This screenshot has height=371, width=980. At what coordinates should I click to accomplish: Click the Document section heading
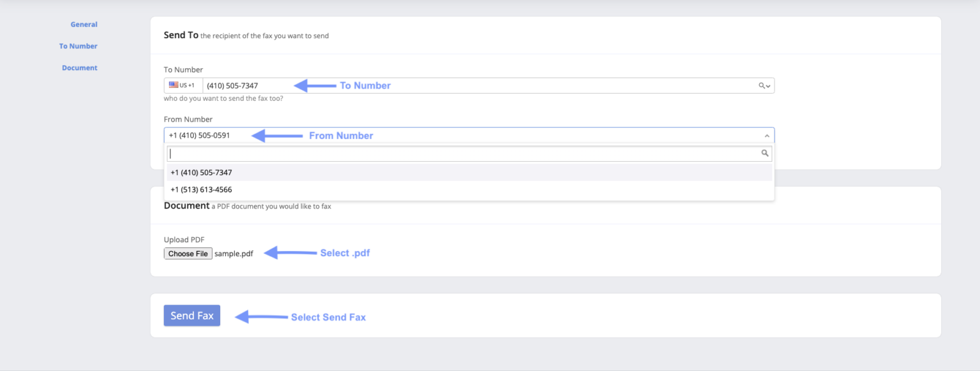tap(186, 206)
